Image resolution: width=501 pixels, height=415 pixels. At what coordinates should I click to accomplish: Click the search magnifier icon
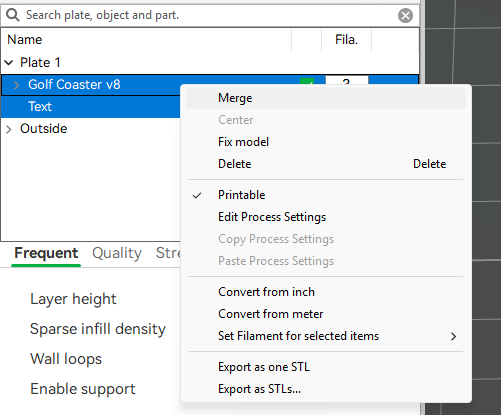(x=13, y=15)
